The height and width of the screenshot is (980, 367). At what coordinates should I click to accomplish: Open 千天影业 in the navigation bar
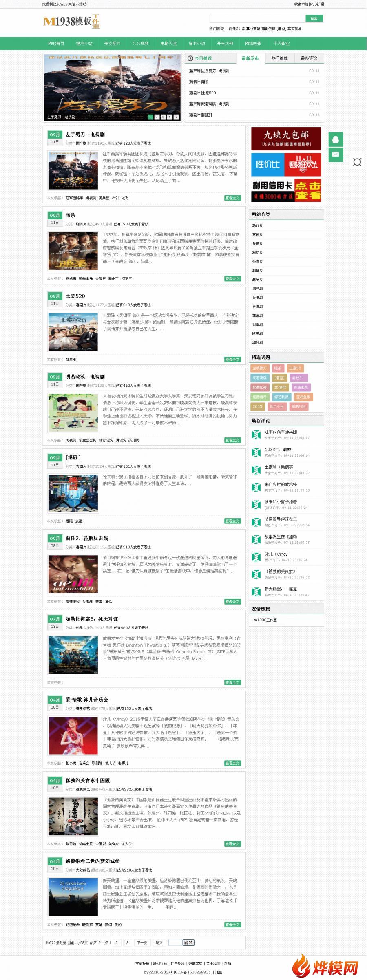(x=281, y=44)
